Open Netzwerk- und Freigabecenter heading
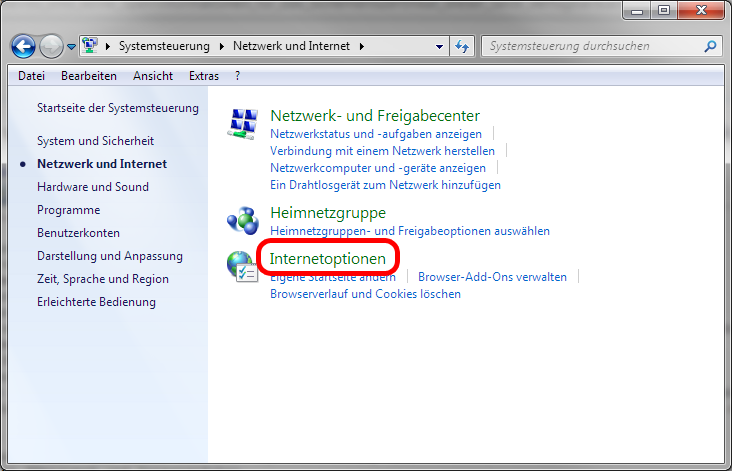Screen dimensions: 732x471 pyautogui.click(x=375, y=115)
